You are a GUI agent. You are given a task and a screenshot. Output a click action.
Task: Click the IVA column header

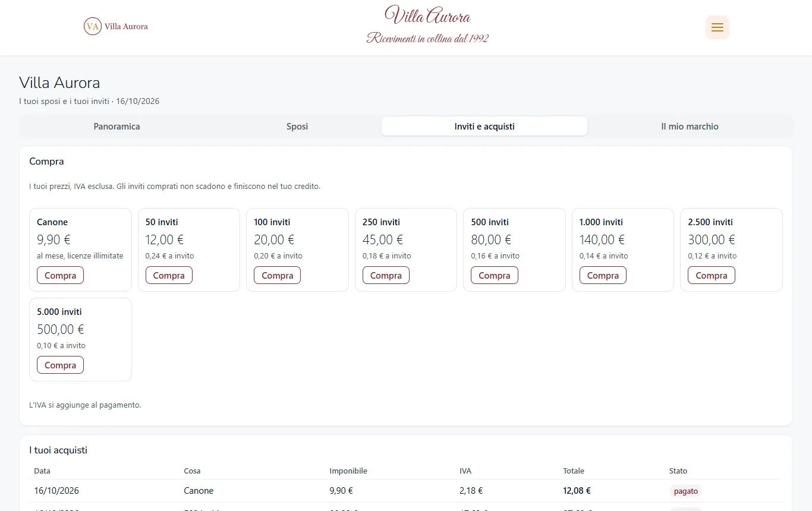click(465, 471)
